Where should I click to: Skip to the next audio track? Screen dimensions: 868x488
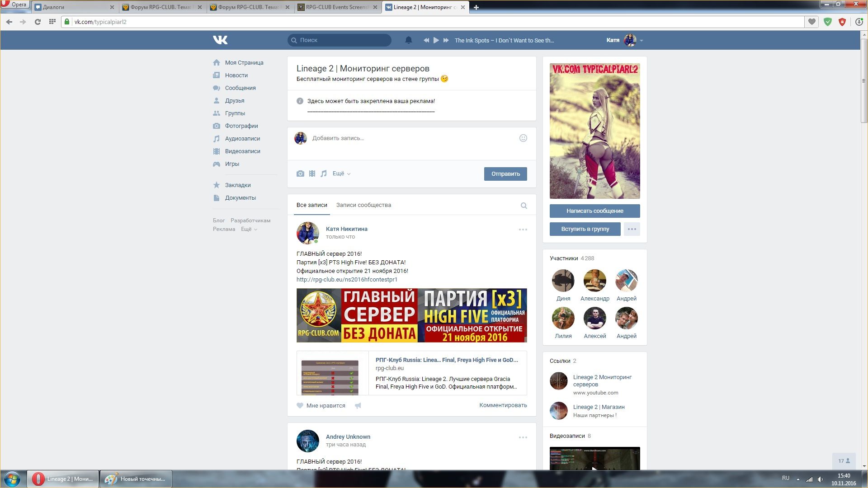446,40
